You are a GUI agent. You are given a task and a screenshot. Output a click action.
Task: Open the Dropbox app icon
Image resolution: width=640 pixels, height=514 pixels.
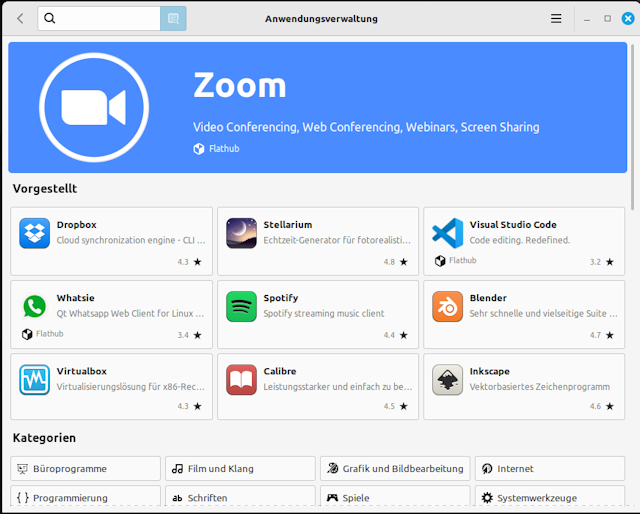tap(35, 233)
